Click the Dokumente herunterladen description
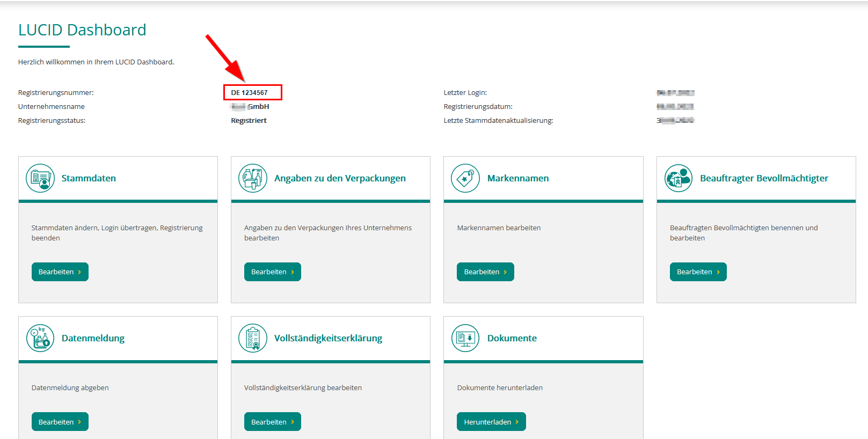 (500, 387)
